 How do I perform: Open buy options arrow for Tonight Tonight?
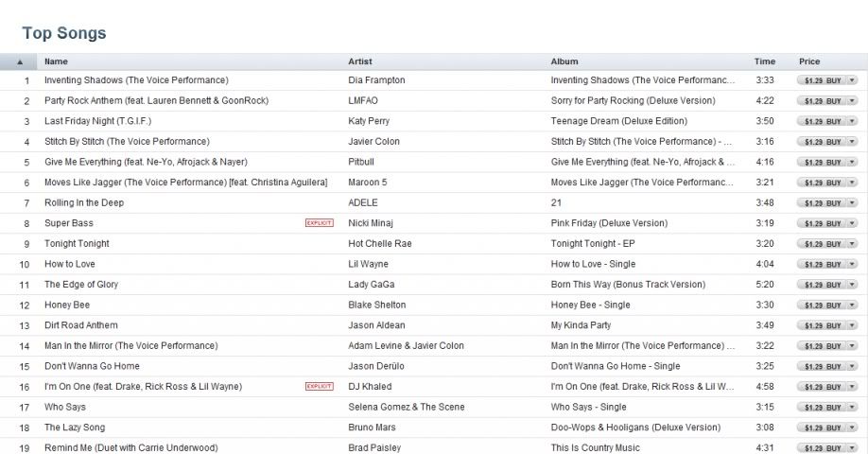point(853,244)
